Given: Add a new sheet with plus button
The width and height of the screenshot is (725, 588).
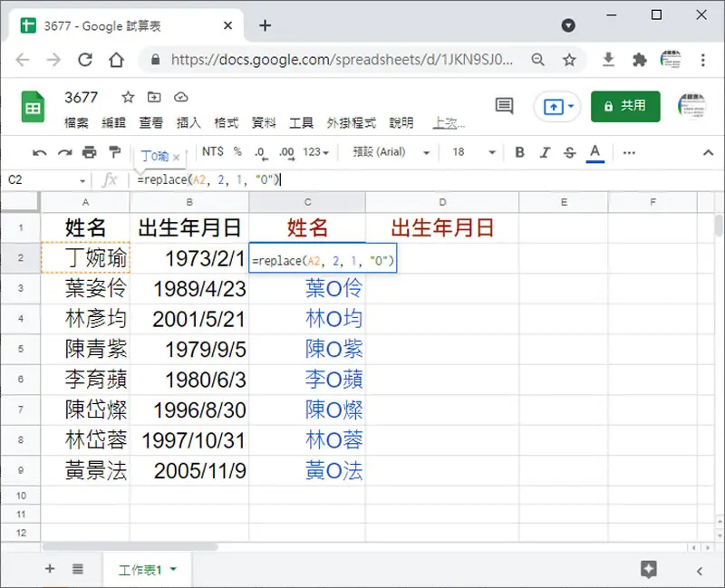Looking at the screenshot, I should (50, 569).
